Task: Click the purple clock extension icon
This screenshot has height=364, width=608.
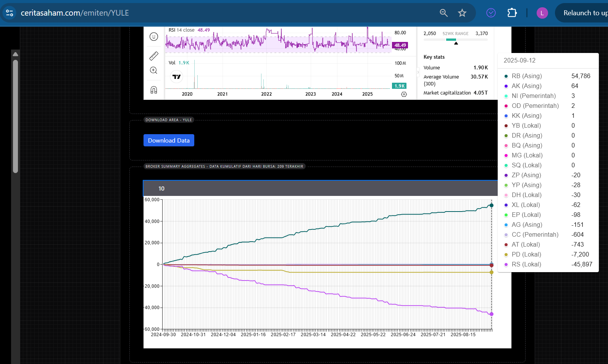Action: pyautogui.click(x=491, y=13)
